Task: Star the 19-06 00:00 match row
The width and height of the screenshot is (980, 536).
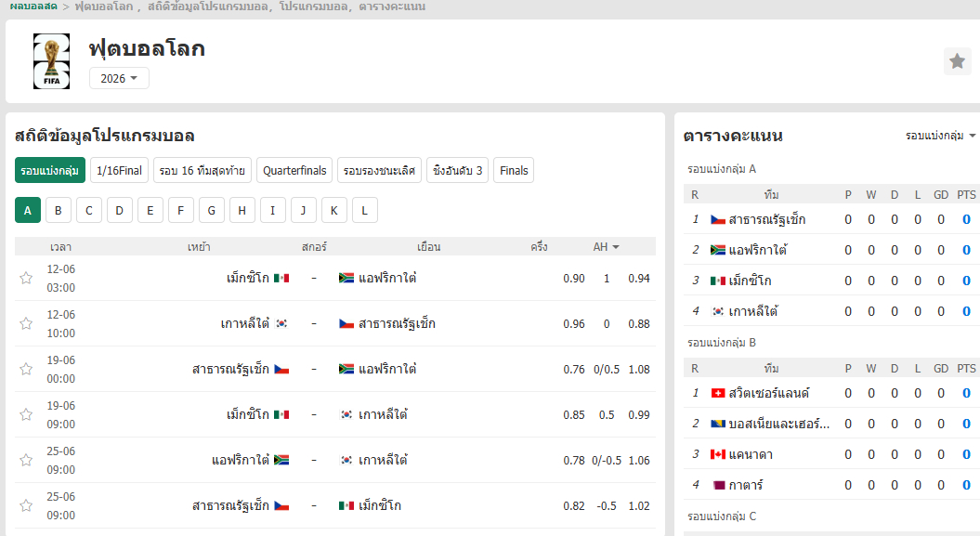Action: (x=26, y=369)
